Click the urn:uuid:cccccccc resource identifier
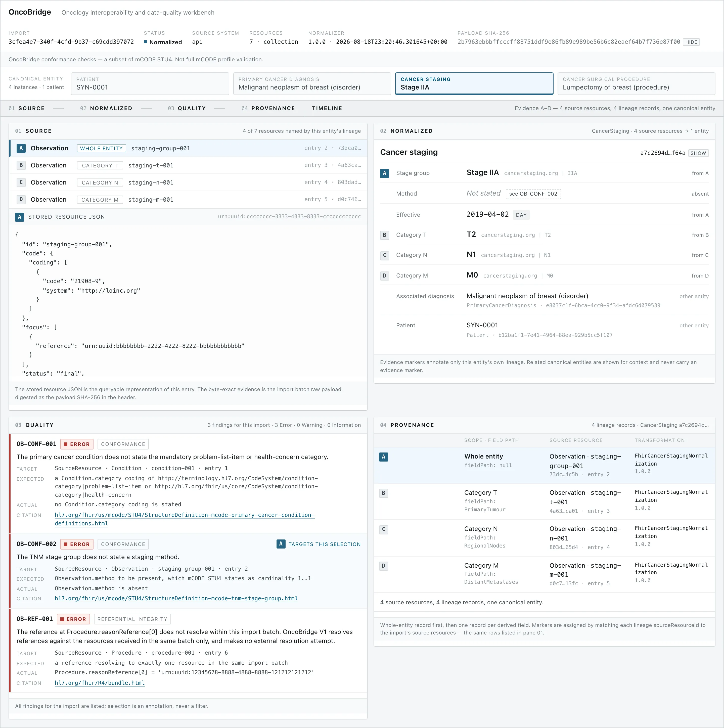This screenshot has height=728, width=724. click(x=289, y=217)
